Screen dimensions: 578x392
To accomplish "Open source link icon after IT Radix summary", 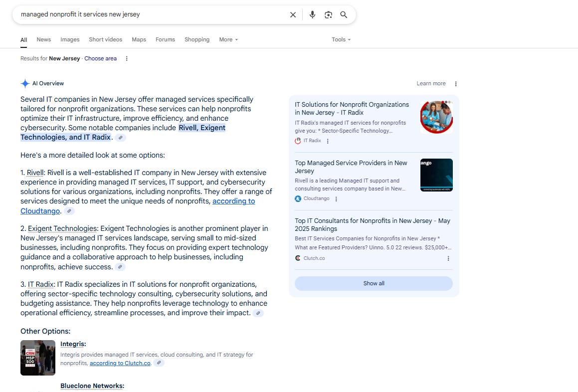I will 121,138.
